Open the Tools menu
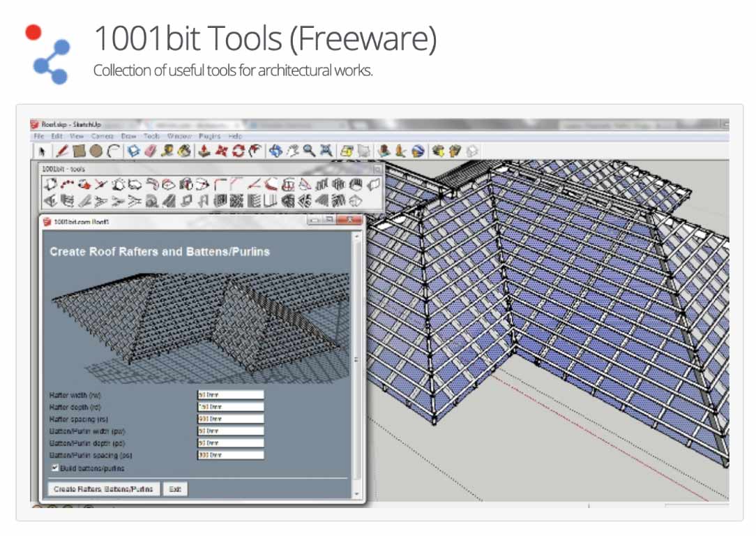The width and height of the screenshot is (756, 536). pyautogui.click(x=151, y=136)
